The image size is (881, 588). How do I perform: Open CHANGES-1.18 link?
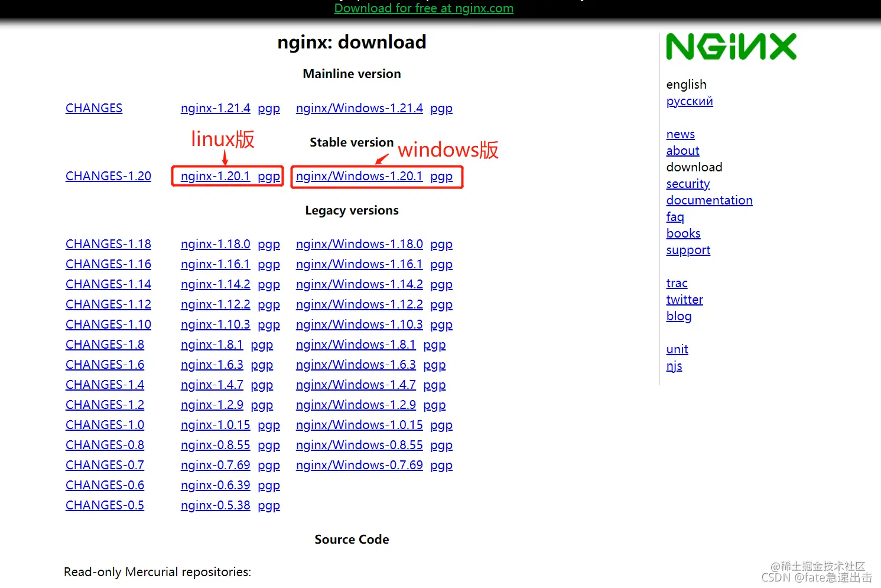108,244
